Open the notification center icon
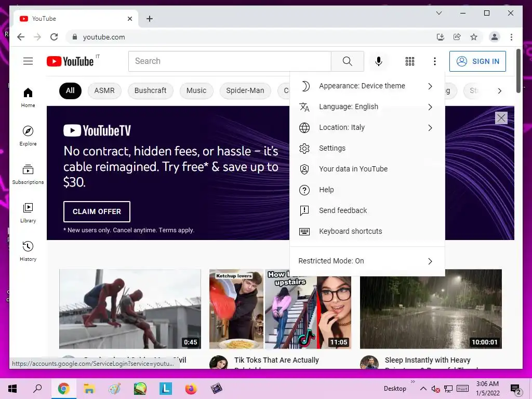 coord(516,389)
